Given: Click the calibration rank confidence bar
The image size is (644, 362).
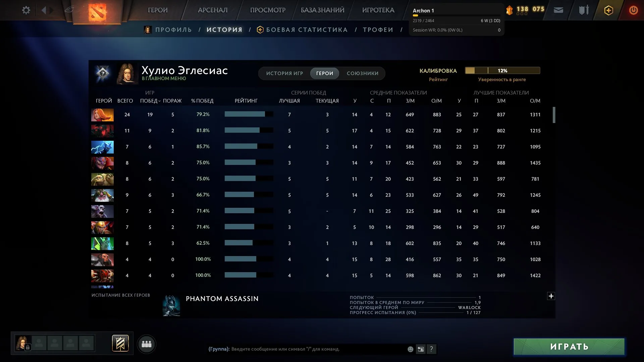Looking at the screenshot, I should [x=502, y=70].
